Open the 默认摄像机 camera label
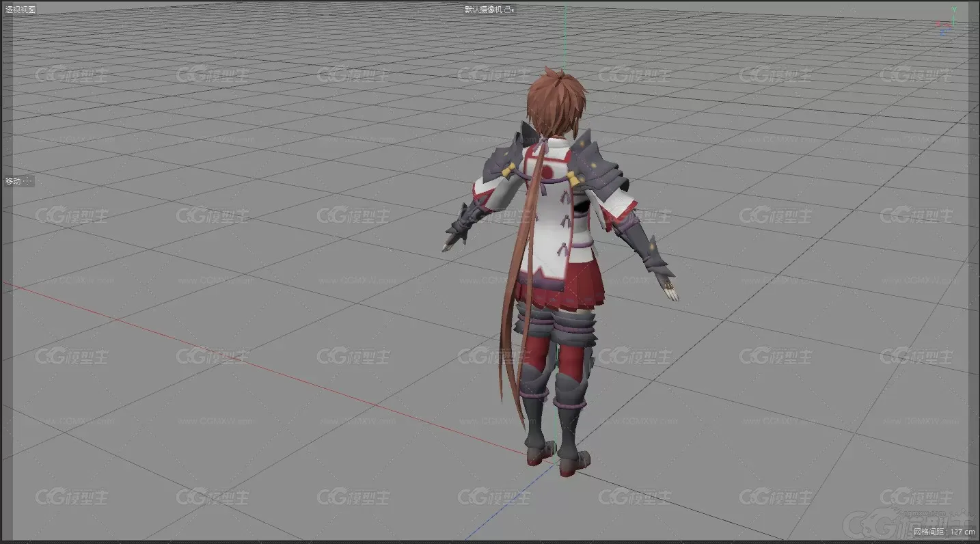Screen dimensions: 980x544 483,10
